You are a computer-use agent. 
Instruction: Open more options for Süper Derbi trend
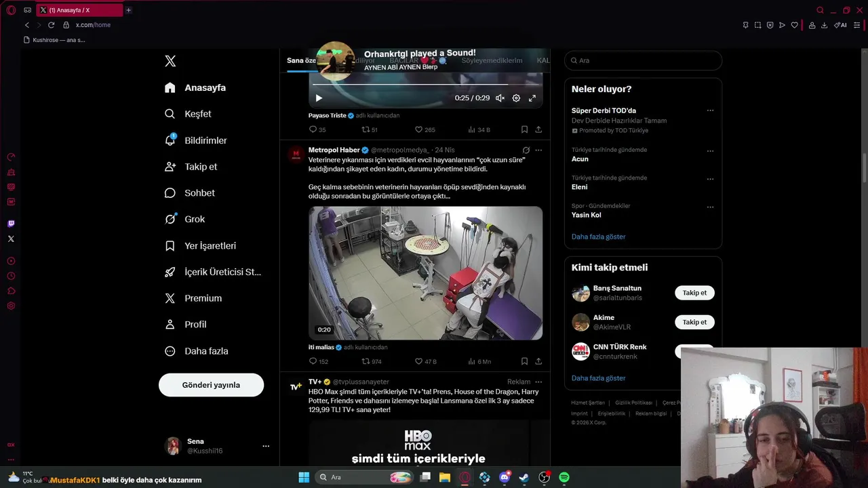(x=710, y=110)
